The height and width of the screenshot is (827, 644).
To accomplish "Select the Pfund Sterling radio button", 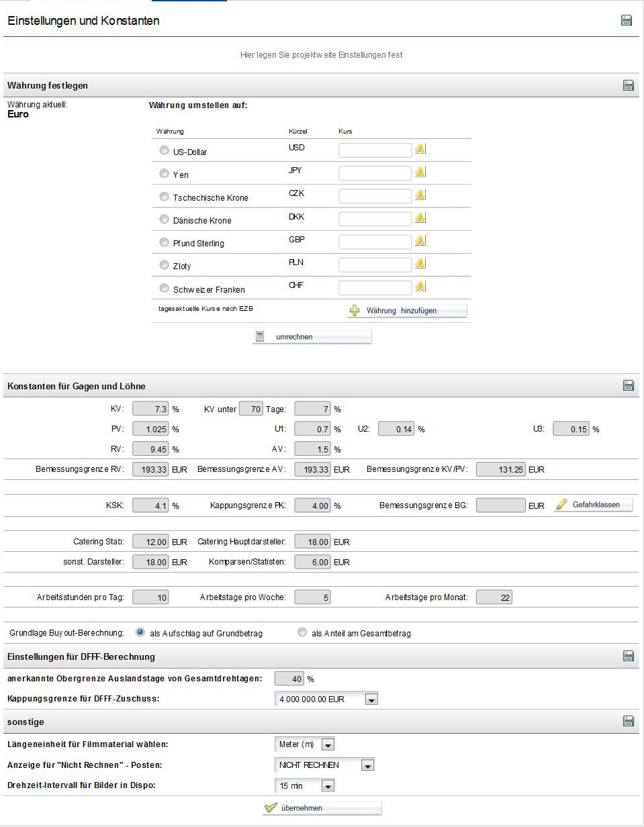I will (164, 242).
